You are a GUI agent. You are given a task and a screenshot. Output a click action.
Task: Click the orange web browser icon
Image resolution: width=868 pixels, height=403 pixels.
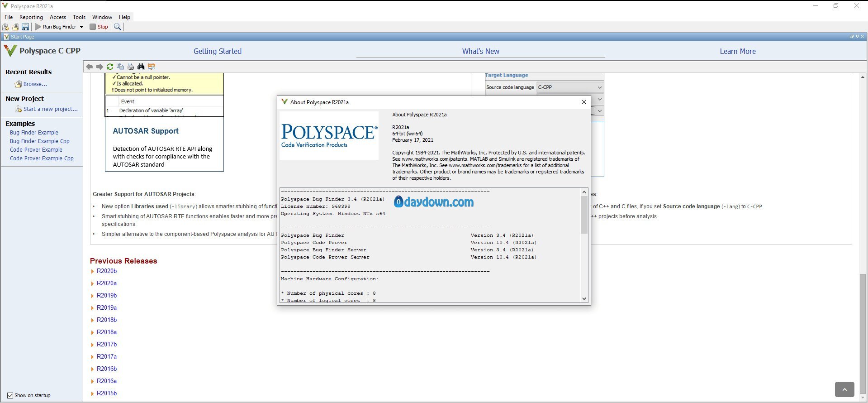[152, 67]
